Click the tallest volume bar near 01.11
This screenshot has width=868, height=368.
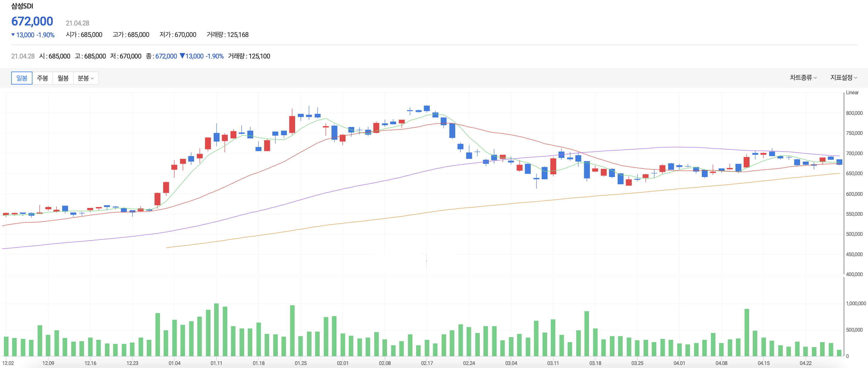216,330
